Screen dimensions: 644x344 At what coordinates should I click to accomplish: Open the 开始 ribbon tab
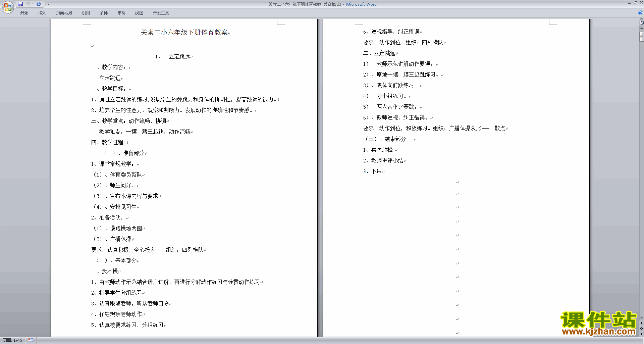pos(24,13)
